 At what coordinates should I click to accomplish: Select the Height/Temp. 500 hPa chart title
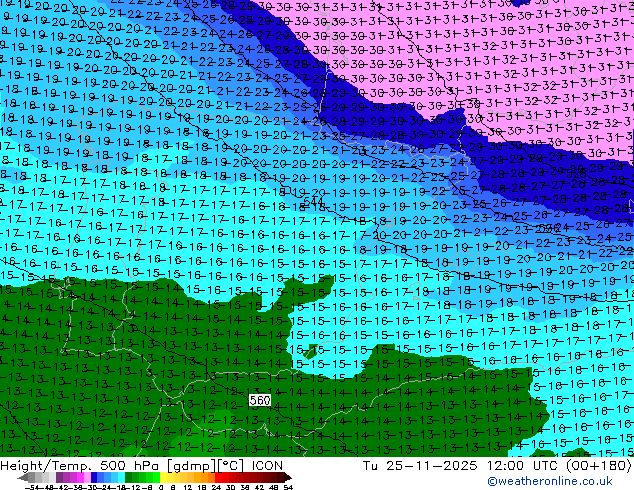click(x=81, y=466)
